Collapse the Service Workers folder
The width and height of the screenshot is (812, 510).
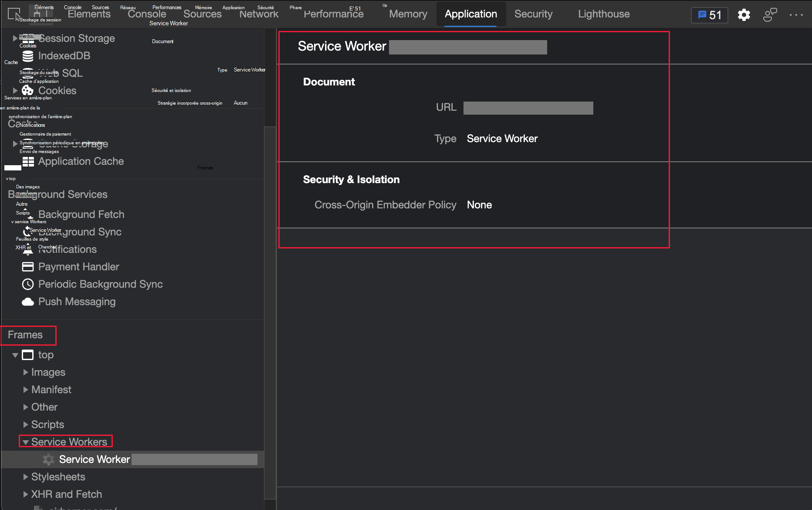26,442
